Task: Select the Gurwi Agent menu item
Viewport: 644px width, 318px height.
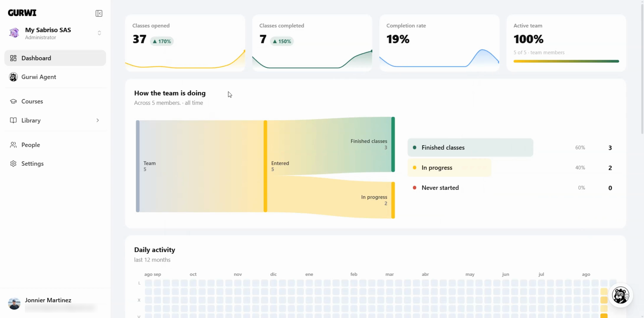Action: pyautogui.click(x=55, y=77)
